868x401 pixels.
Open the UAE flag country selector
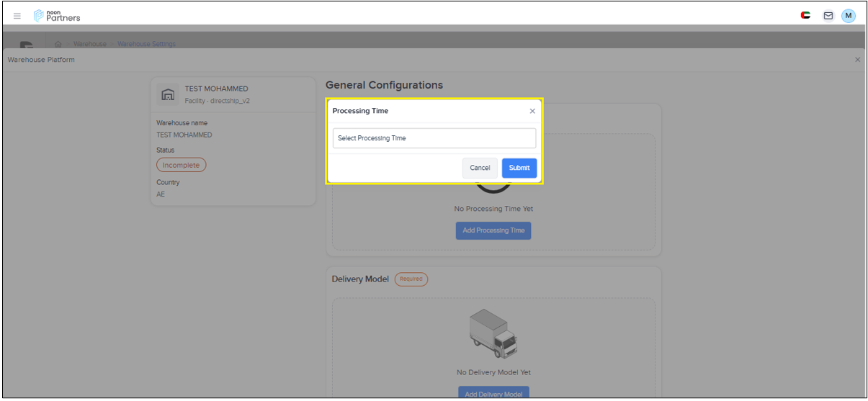(x=805, y=16)
